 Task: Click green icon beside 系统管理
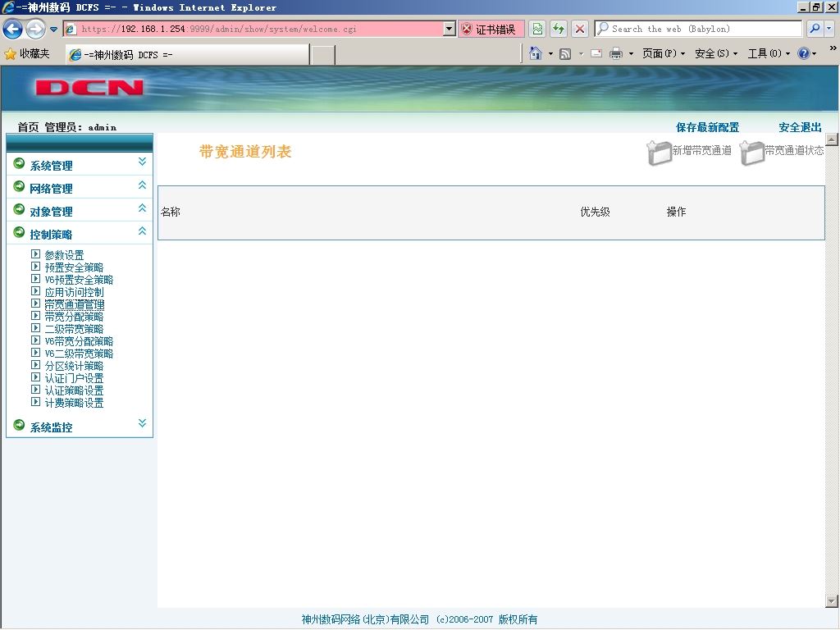point(20,163)
